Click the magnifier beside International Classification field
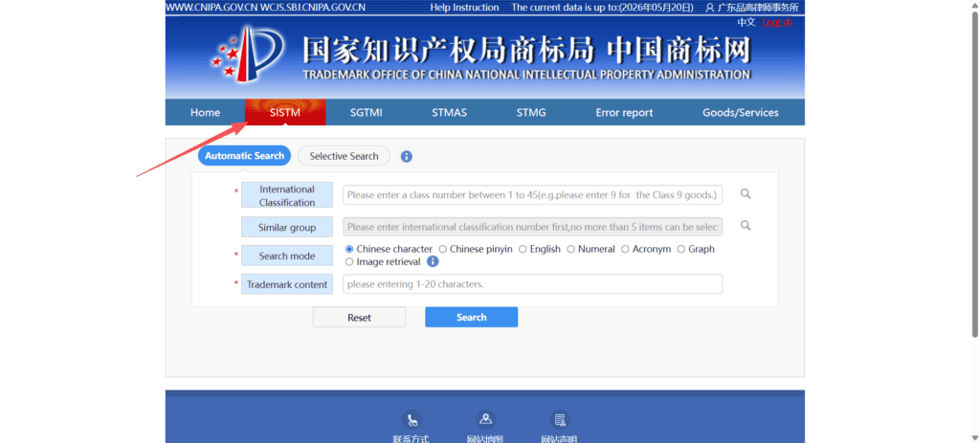Screen dimensions: 980x443 coord(745,194)
